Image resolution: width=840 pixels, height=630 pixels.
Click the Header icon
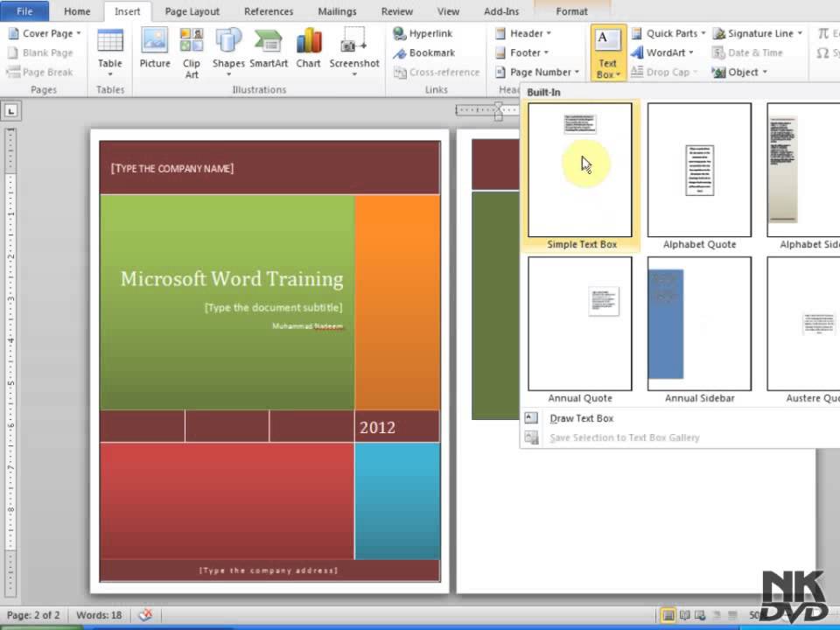[x=500, y=34]
